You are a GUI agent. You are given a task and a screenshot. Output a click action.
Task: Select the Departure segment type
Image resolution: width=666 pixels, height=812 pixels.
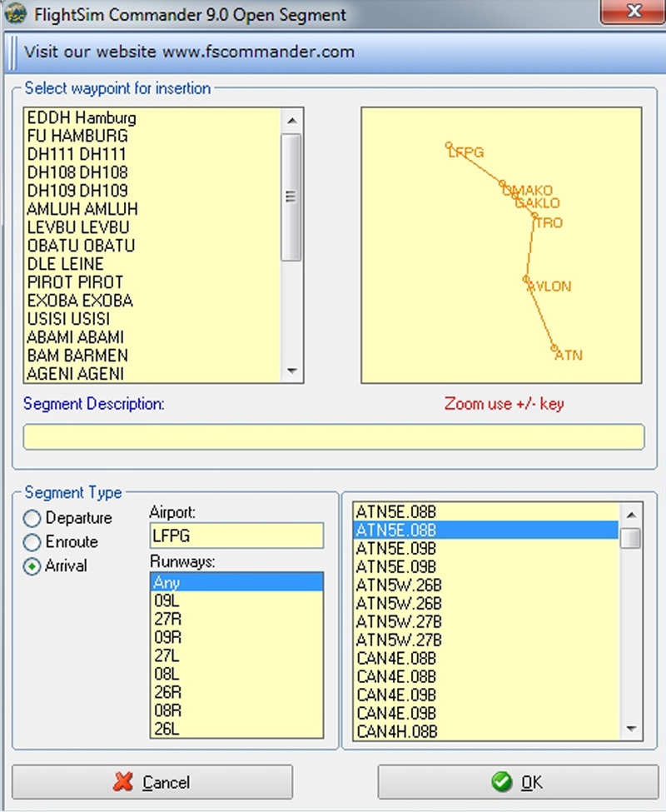point(67,518)
